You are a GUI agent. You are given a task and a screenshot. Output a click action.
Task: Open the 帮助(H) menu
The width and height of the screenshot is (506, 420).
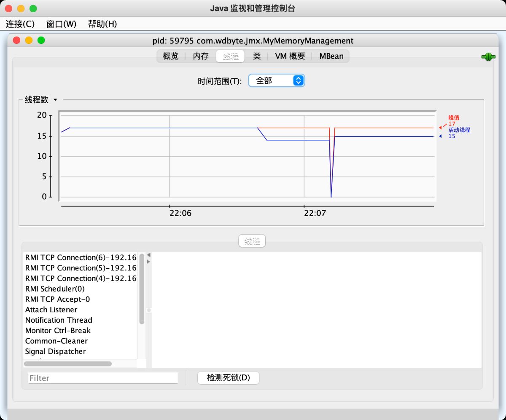click(x=102, y=24)
